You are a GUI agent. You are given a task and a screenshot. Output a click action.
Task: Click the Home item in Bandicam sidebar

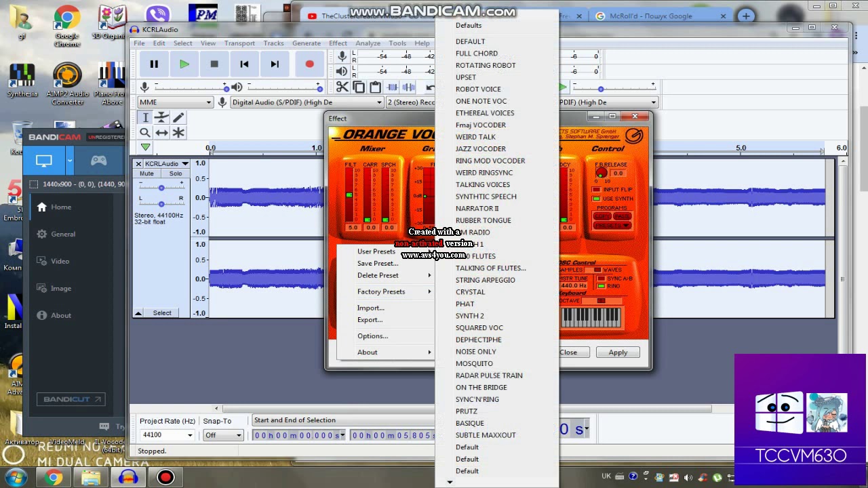60,207
